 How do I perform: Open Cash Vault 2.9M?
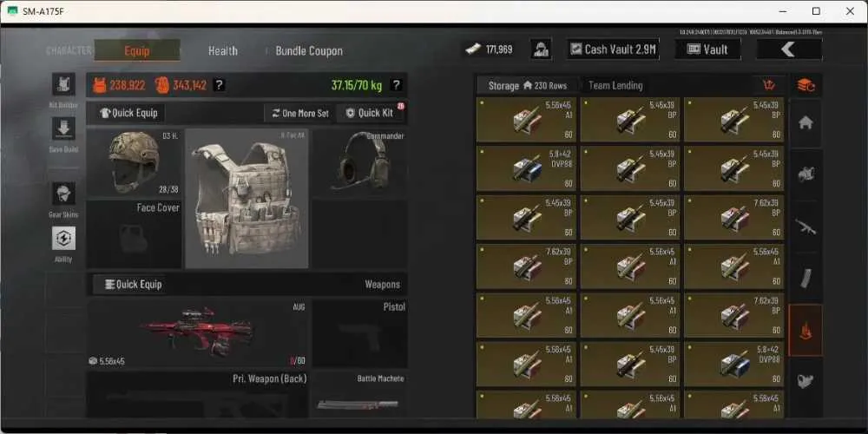(613, 49)
